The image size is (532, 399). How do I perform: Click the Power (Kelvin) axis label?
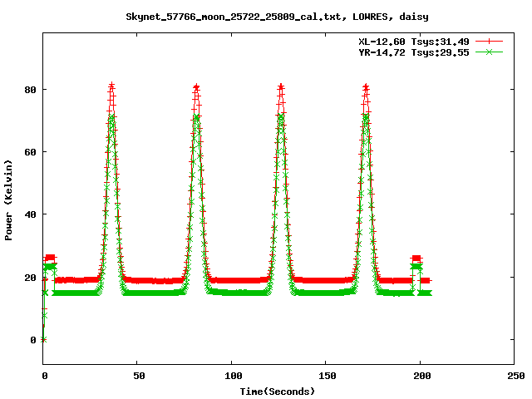pyautogui.click(x=8, y=200)
